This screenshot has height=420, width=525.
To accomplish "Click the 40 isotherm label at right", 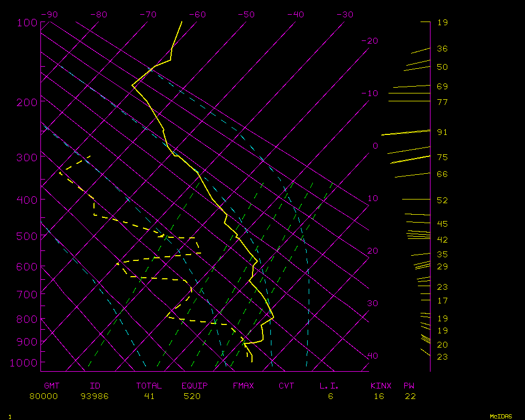I will click(x=372, y=356).
